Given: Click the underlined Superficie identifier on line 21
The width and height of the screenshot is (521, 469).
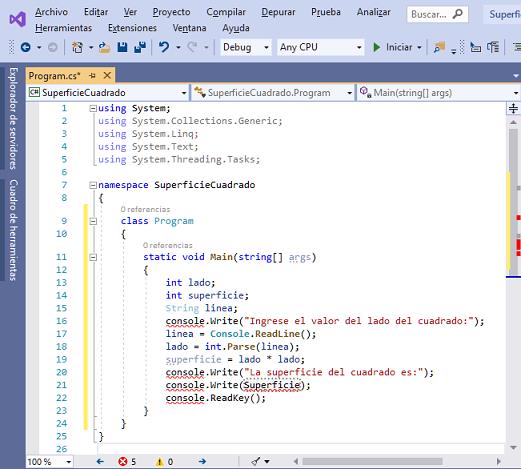Looking at the screenshot, I should (x=272, y=385).
